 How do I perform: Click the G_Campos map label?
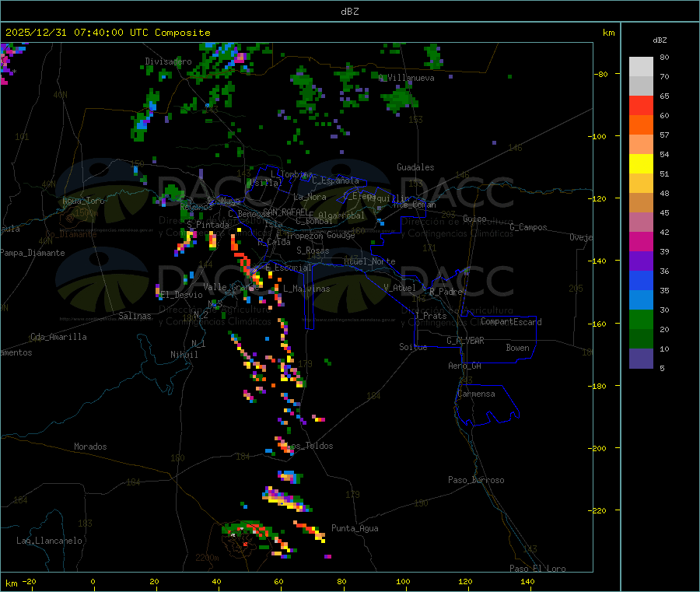point(529,227)
